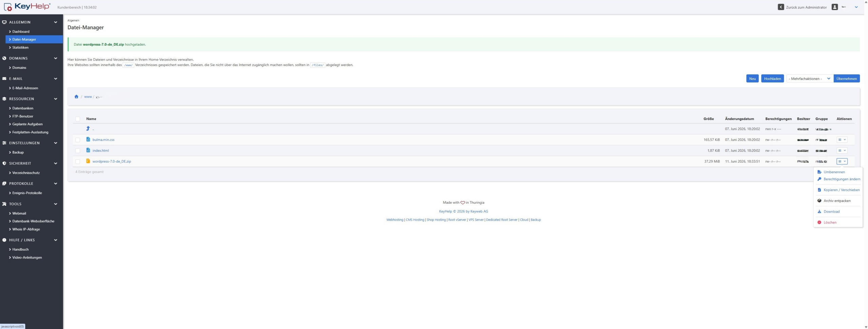Screen dimensions: 868x329
Task: Click the back arrow icon beside Zurück zum Administrator
Action: point(781,7)
